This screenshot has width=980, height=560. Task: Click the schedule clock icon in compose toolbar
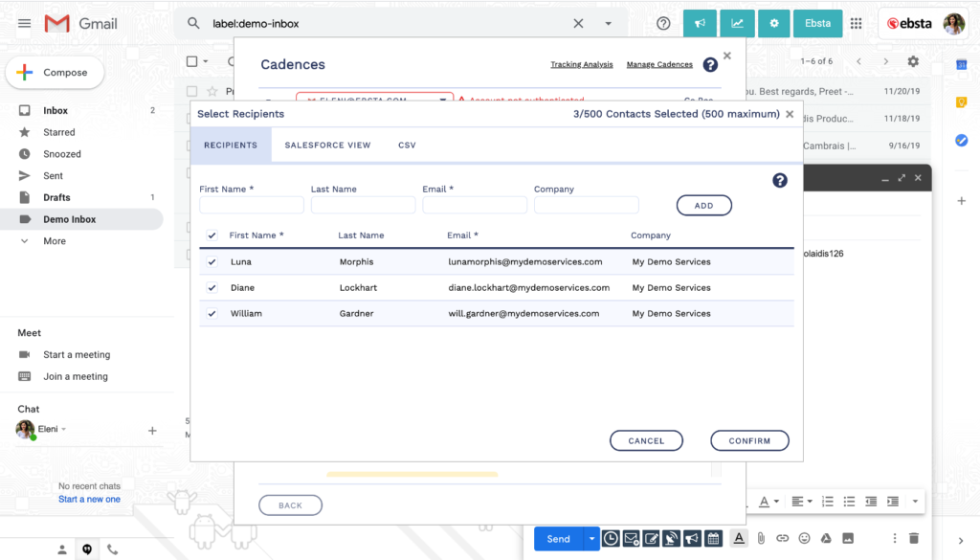610,539
